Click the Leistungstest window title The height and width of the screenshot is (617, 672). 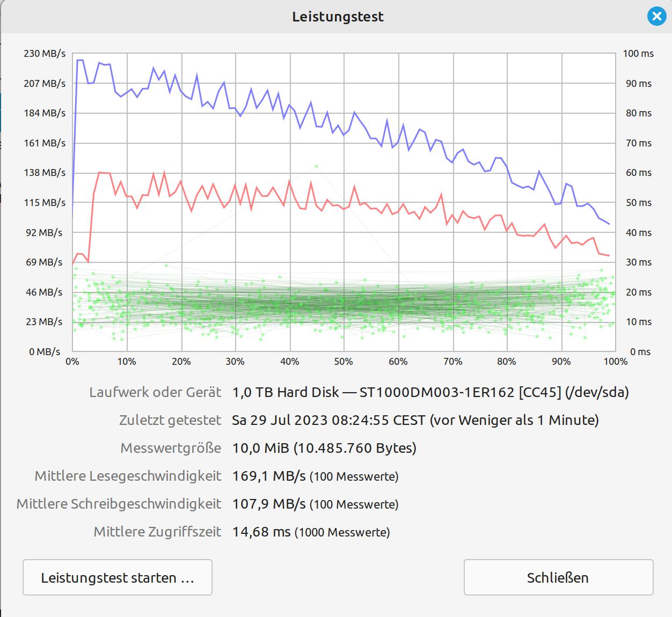[x=338, y=17]
